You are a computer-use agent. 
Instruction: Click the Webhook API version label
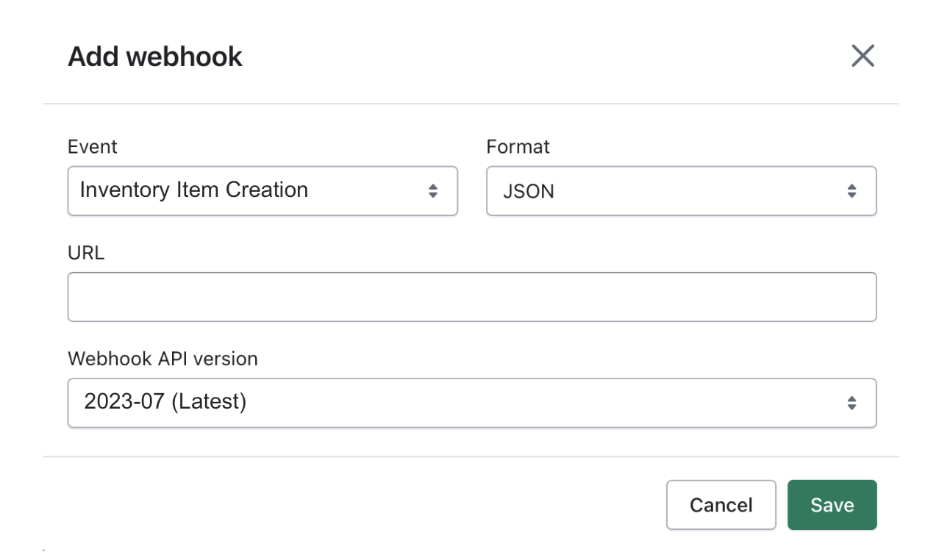162,359
